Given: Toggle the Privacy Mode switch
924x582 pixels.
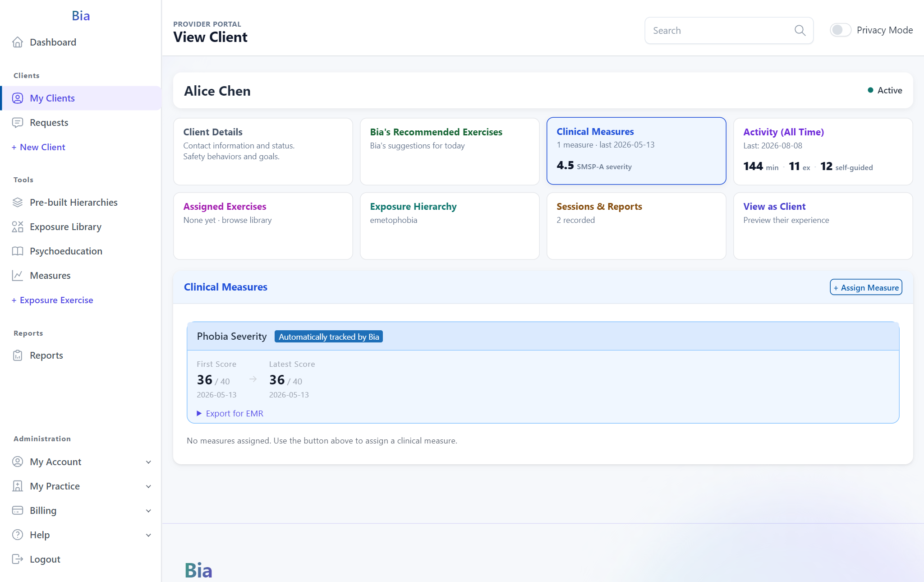Looking at the screenshot, I should [x=841, y=30].
